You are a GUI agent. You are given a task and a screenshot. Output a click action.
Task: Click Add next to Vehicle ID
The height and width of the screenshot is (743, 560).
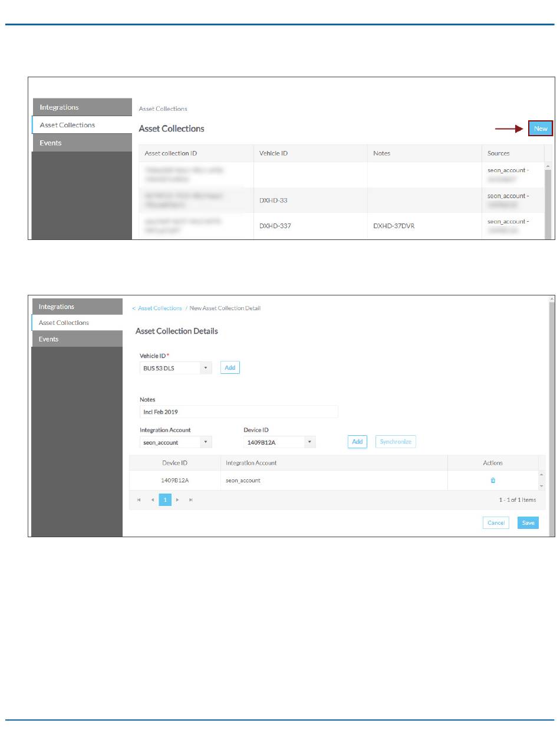coord(230,367)
